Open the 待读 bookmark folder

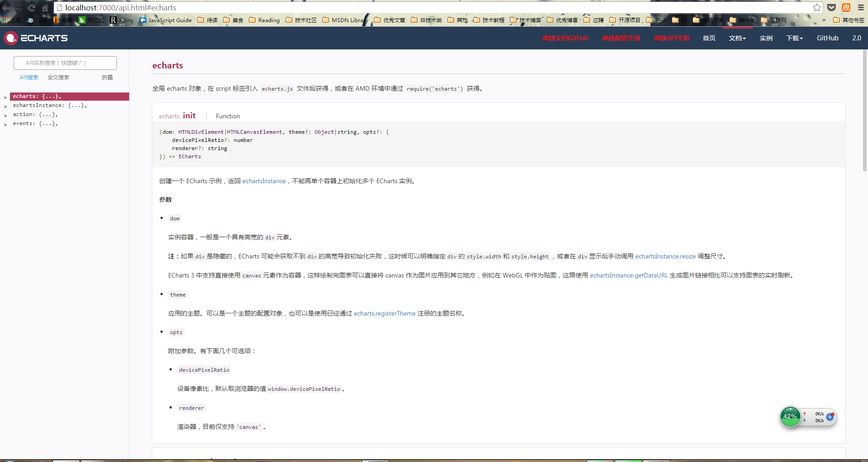pos(208,20)
